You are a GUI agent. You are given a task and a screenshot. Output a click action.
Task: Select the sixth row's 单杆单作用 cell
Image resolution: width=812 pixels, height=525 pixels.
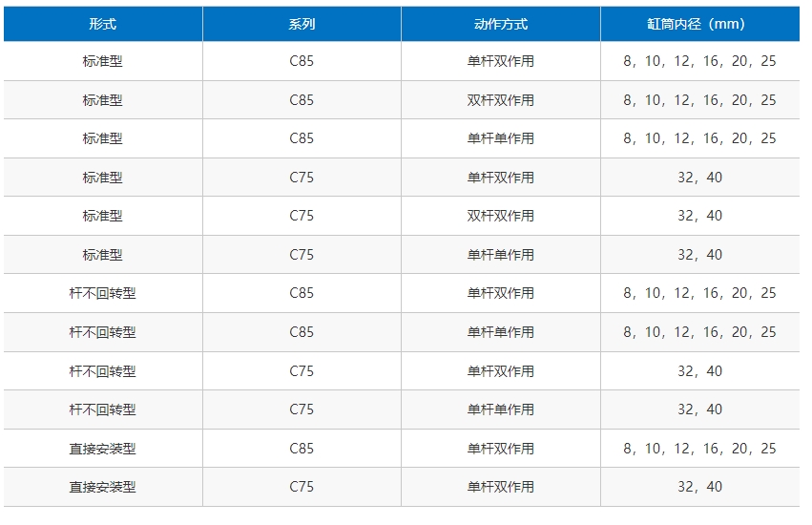pos(501,255)
